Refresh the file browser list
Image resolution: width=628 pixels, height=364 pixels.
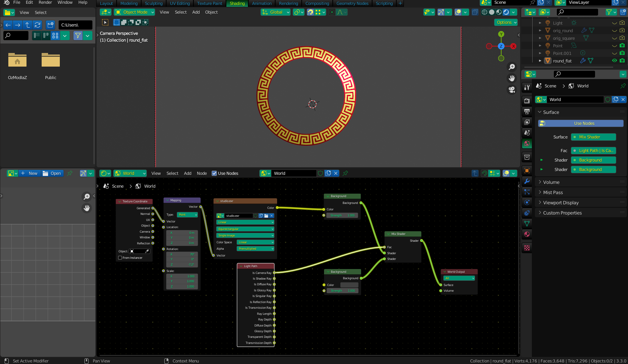37,25
